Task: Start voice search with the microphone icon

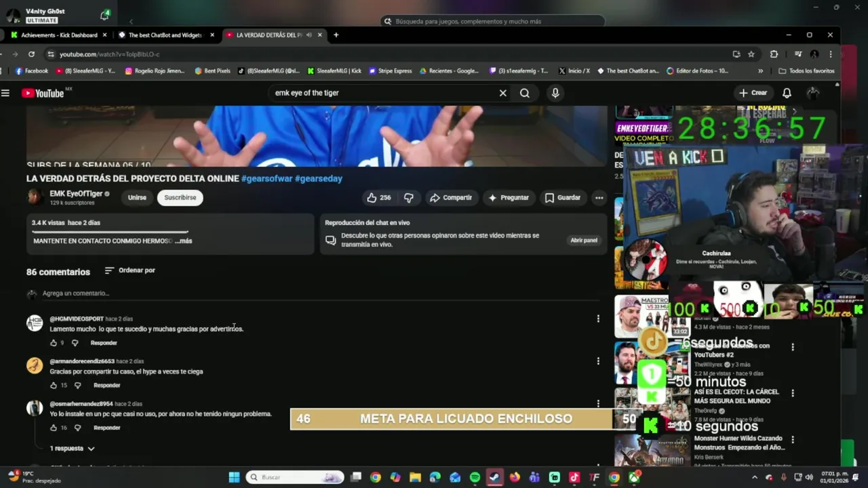Action: 555,93
